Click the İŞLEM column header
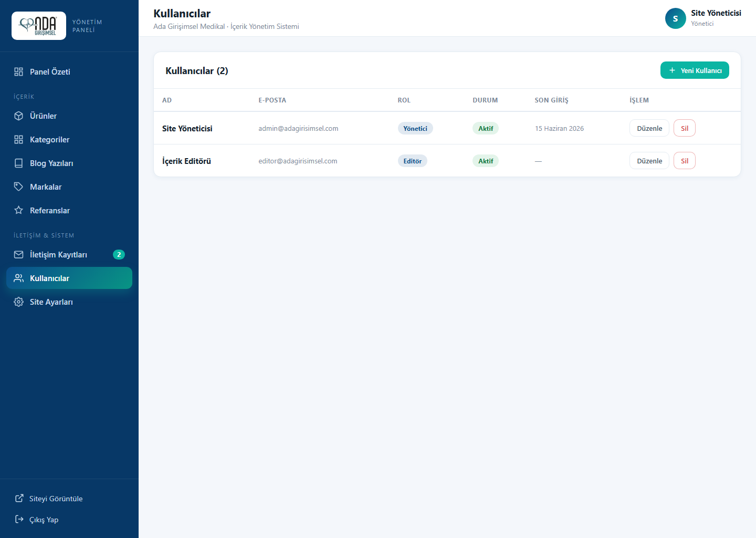The height and width of the screenshot is (538, 756). point(639,100)
